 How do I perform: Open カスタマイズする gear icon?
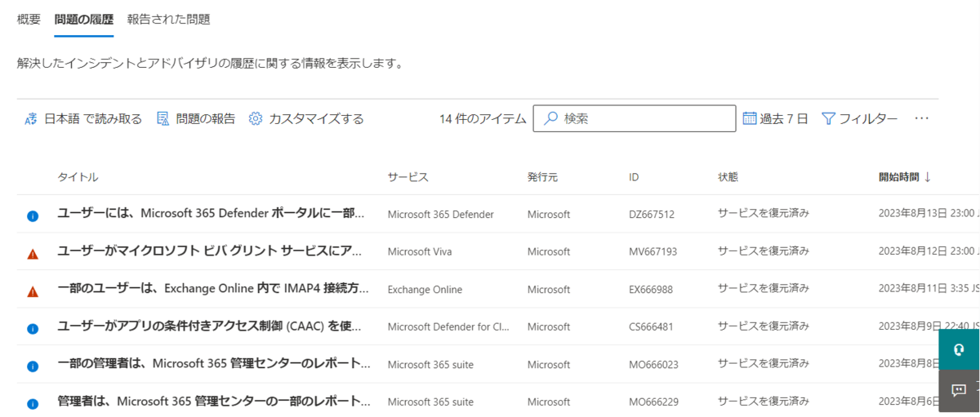pyautogui.click(x=256, y=119)
